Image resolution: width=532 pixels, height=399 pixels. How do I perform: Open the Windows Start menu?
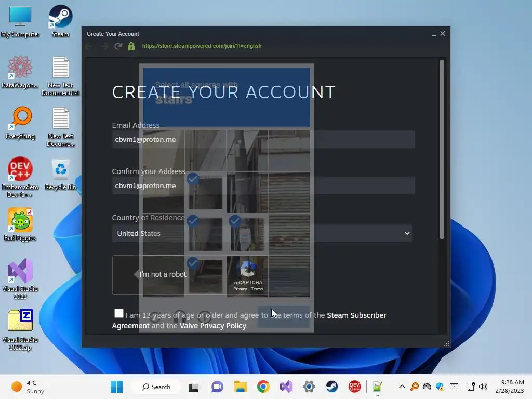tap(117, 387)
